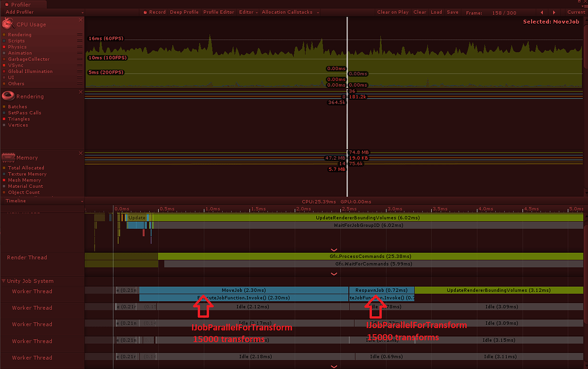
Task: Click the Current frame button
Action: (x=575, y=11)
